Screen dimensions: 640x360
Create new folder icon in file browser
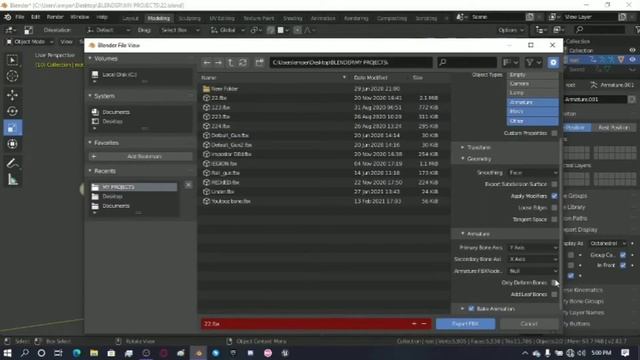click(x=260, y=62)
